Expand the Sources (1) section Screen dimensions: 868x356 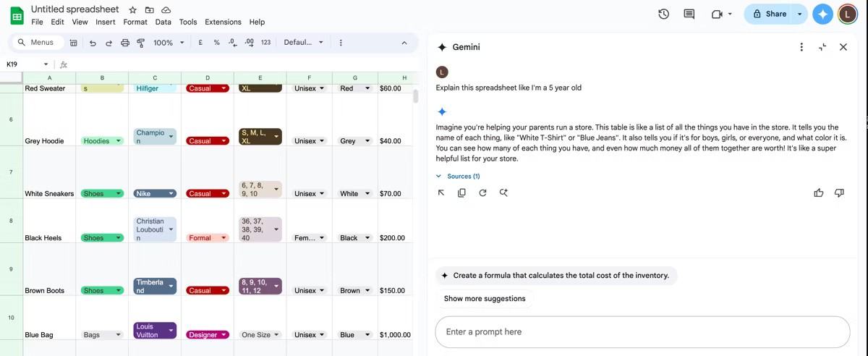458,176
